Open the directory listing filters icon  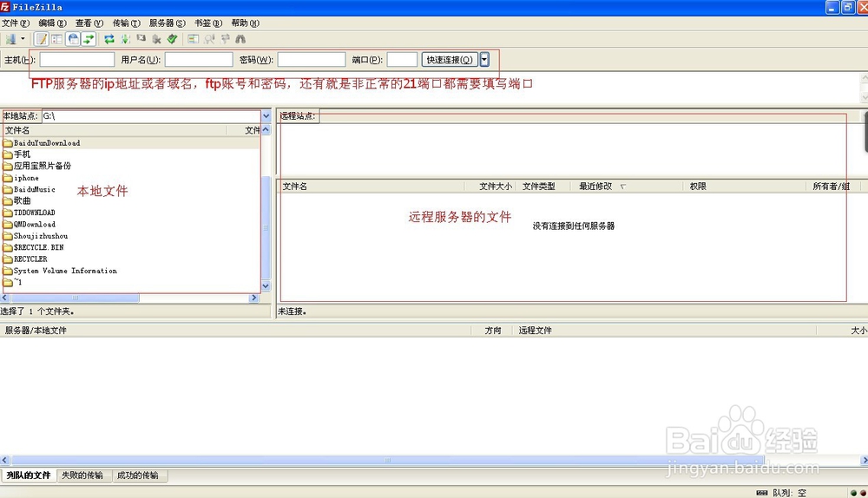tap(193, 39)
